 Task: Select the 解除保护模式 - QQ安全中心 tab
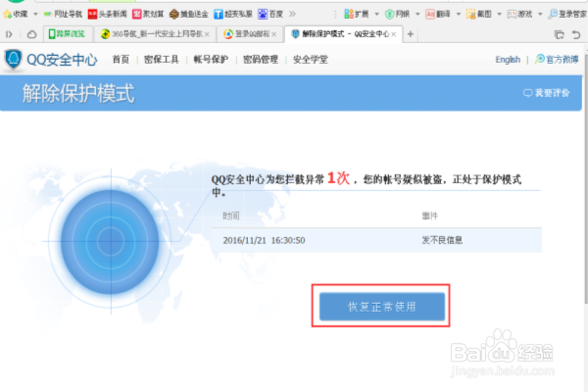343,34
